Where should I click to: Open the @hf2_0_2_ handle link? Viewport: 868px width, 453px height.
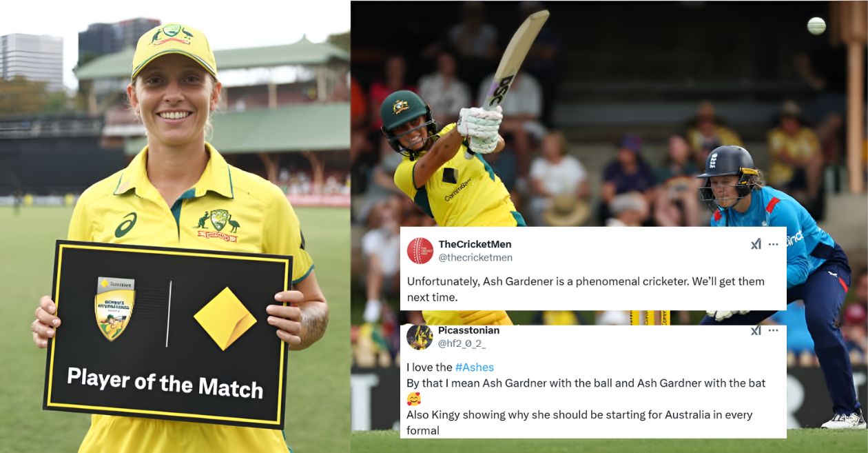pos(462,343)
